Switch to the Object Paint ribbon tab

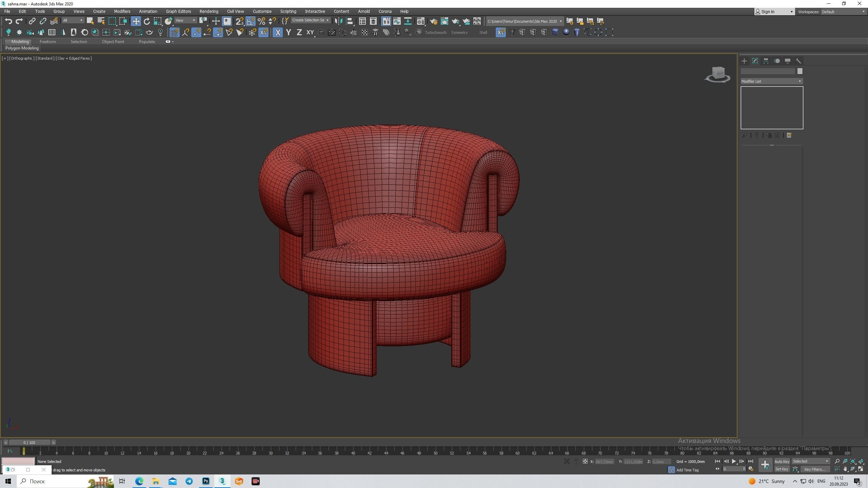tap(113, 42)
